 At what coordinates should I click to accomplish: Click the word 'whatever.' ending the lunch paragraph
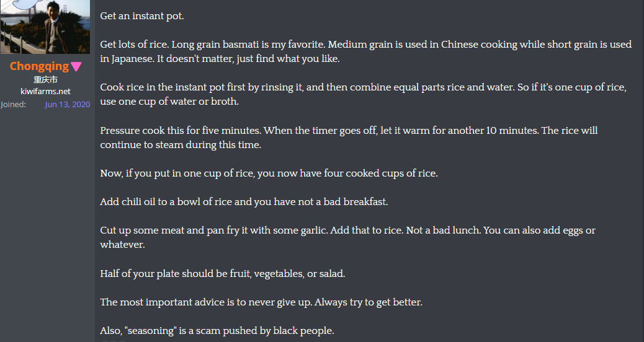click(122, 245)
